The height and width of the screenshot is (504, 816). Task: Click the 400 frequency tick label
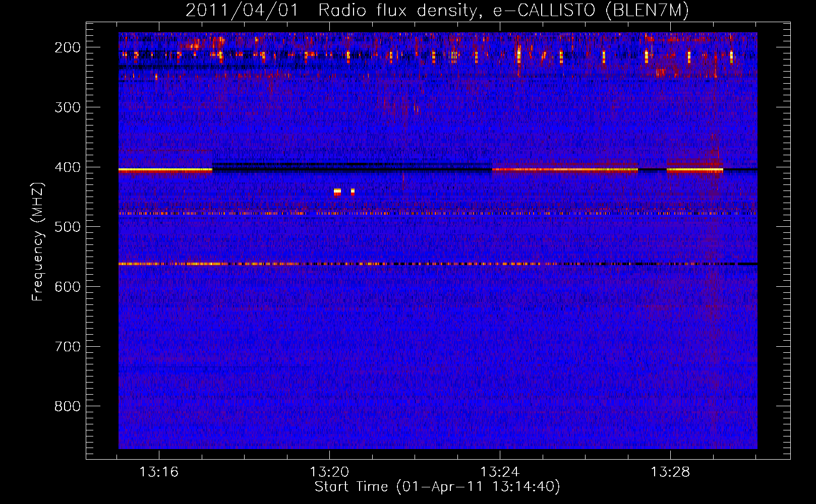(68, 167)
